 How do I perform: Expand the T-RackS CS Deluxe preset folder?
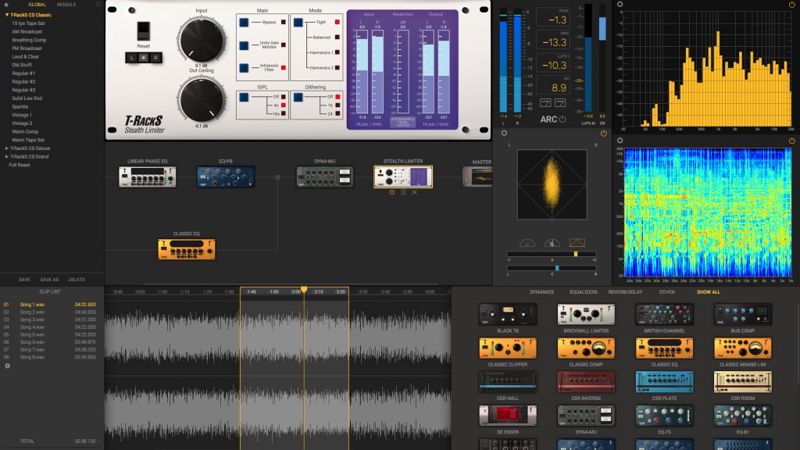(7, 148)
